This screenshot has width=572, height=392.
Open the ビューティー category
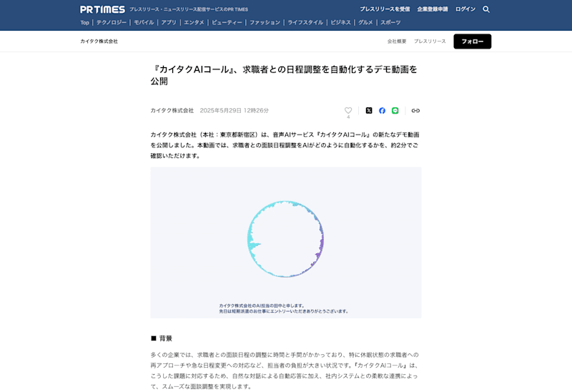pos(227,23)
